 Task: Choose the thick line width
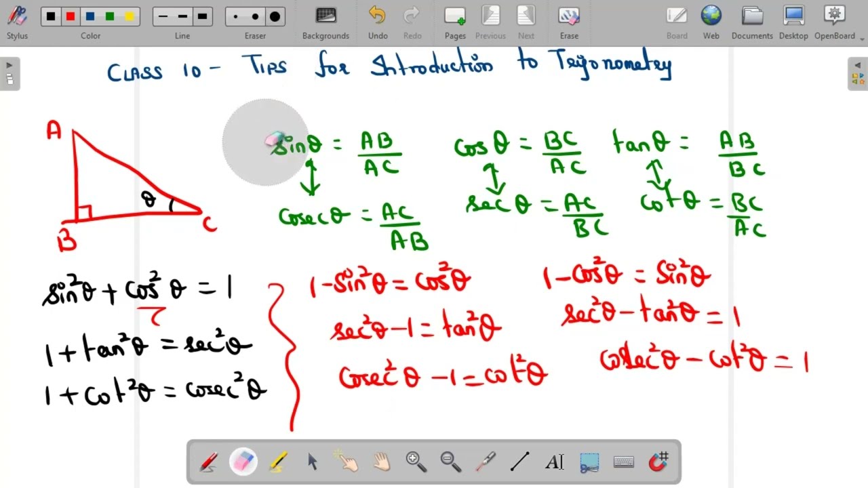click(x=202, y=16)
